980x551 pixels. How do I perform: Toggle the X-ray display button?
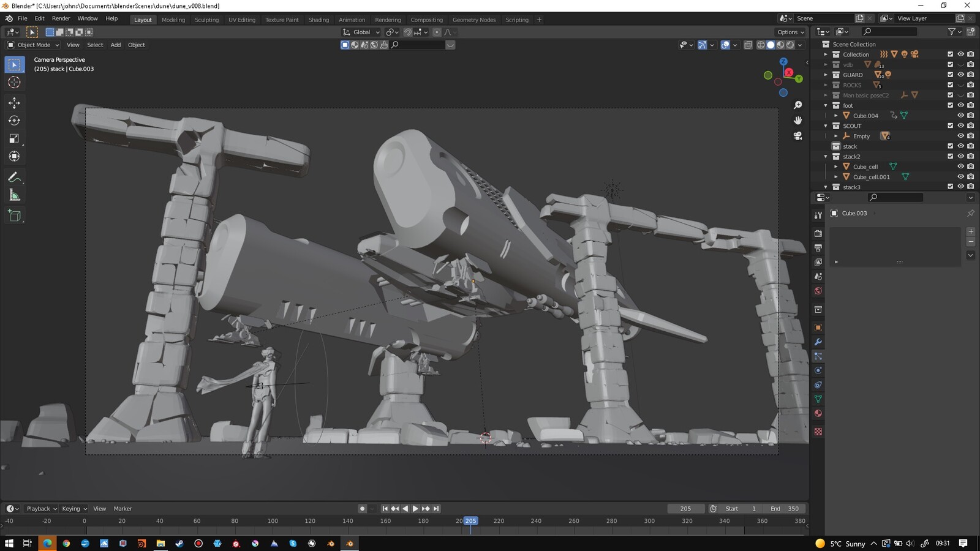tap(748, 45)
